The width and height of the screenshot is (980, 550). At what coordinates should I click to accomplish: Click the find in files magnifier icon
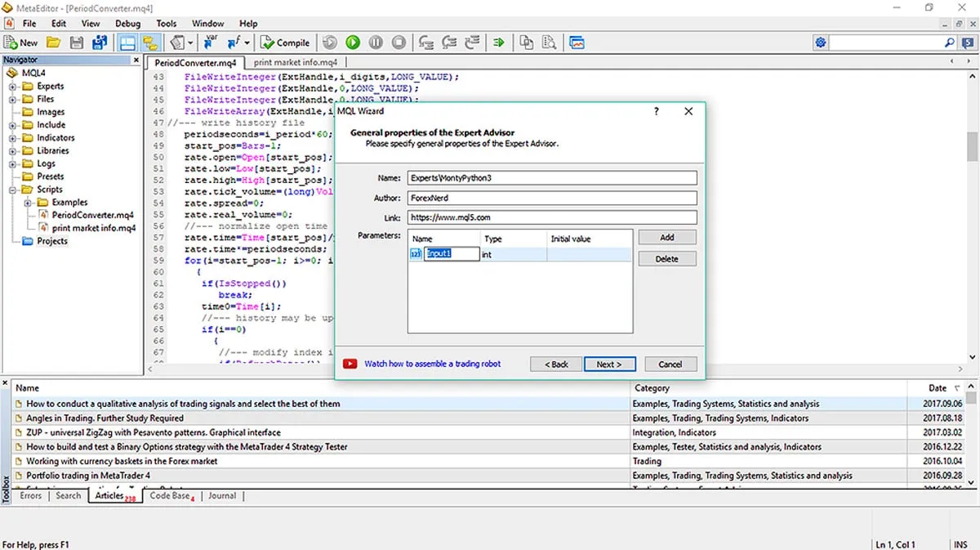(x=550, y=42)
